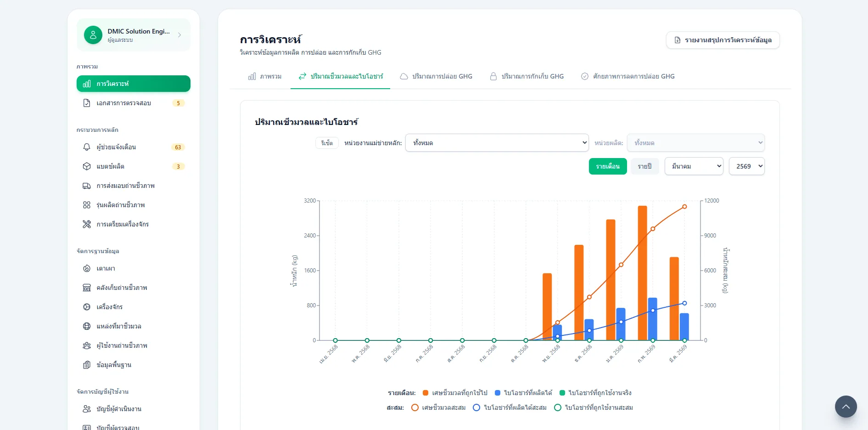Image resolution: width=868 pixels, height=430 pixels.
Task: Click the orange bar for ก.พ. 2569
Action: tap(643, 273)
